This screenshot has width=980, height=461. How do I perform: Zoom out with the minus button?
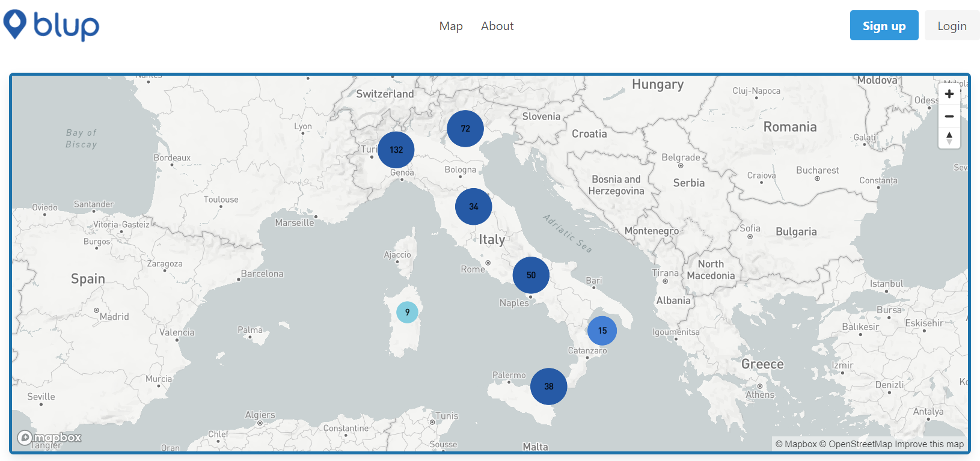[x=949, y=116]
